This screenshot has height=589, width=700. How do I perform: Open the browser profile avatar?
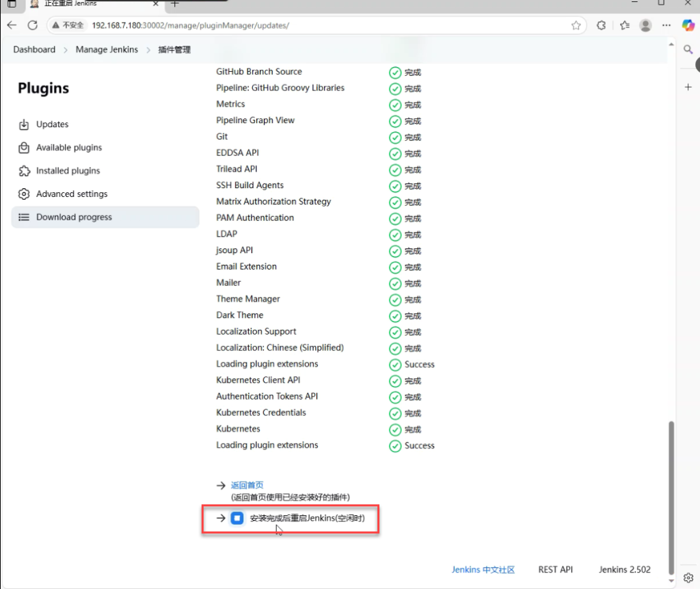[x=645, y=25]
